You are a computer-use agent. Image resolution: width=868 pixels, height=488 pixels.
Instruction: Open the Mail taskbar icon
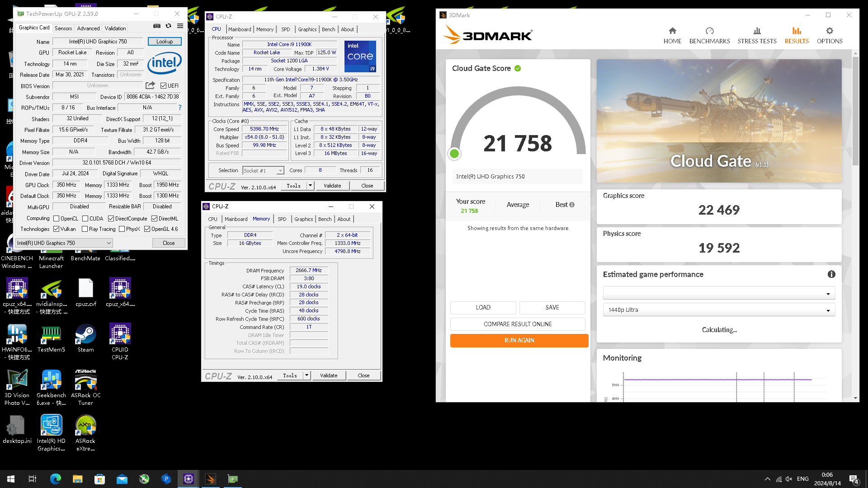point(122,479)
